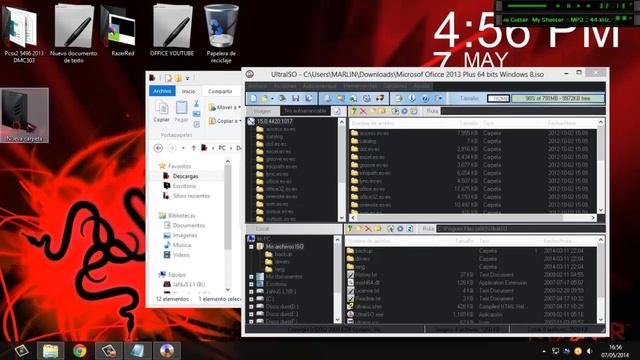Open the Archivo menu in UltraISO
The height and width of the screenshot is (360, 640).
[258, 86]
